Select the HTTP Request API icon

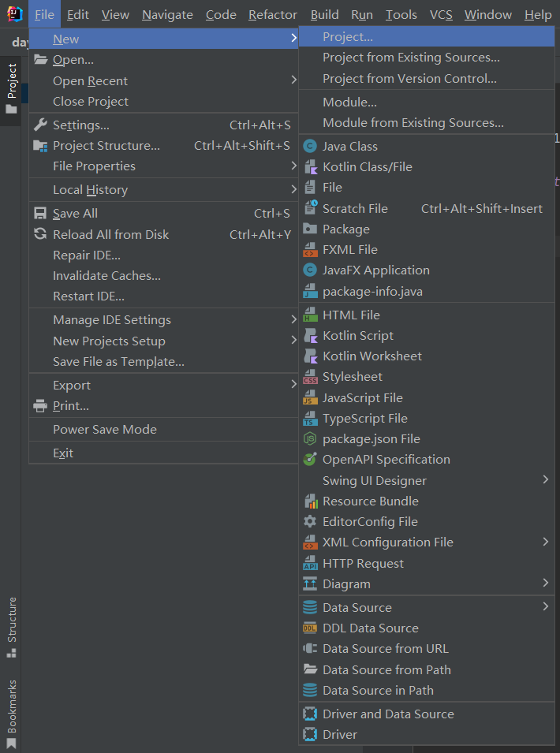[x=310, y=564]
